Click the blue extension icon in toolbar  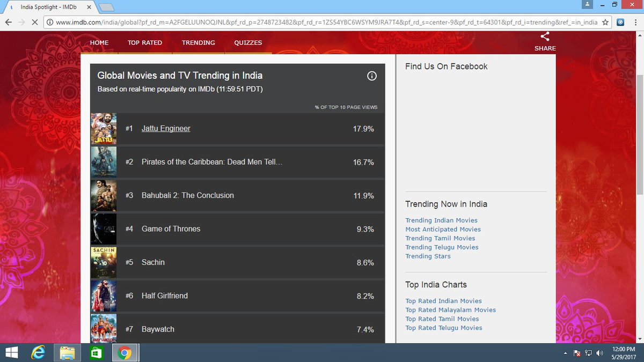tap(620, 23)
